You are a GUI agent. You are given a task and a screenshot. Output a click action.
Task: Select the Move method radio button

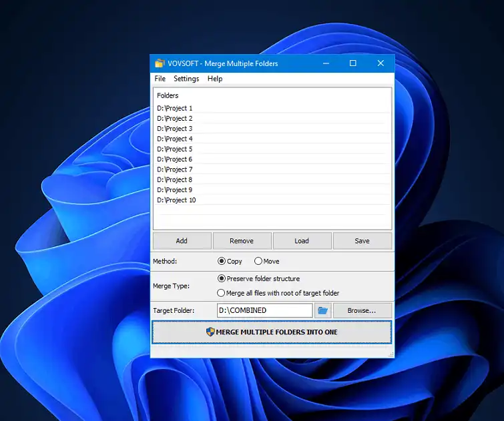pyautogui.click(x=258, y=262)
